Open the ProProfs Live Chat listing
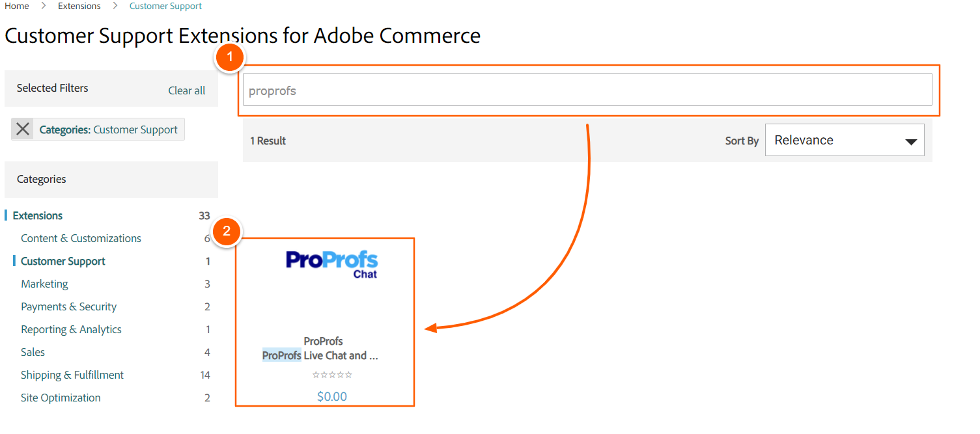The height and width of the screenshot is (434, 980). [x=319, y=355]
